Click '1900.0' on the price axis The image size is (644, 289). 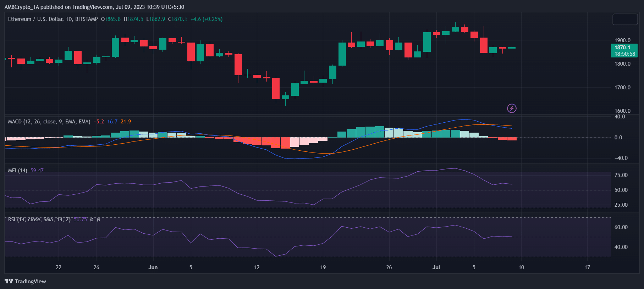(623, 40)
